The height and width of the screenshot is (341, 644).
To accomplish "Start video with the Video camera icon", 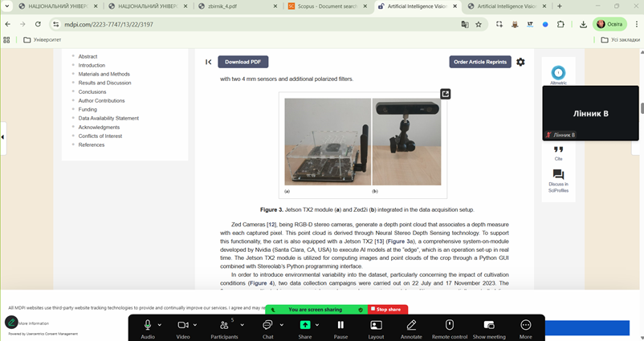I will (183, 325).
